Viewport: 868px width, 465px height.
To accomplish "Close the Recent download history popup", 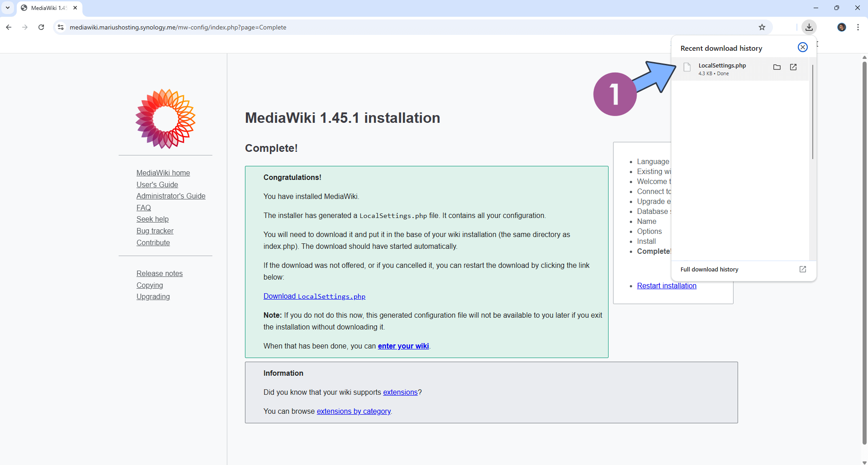I will [x=803, y=47].
